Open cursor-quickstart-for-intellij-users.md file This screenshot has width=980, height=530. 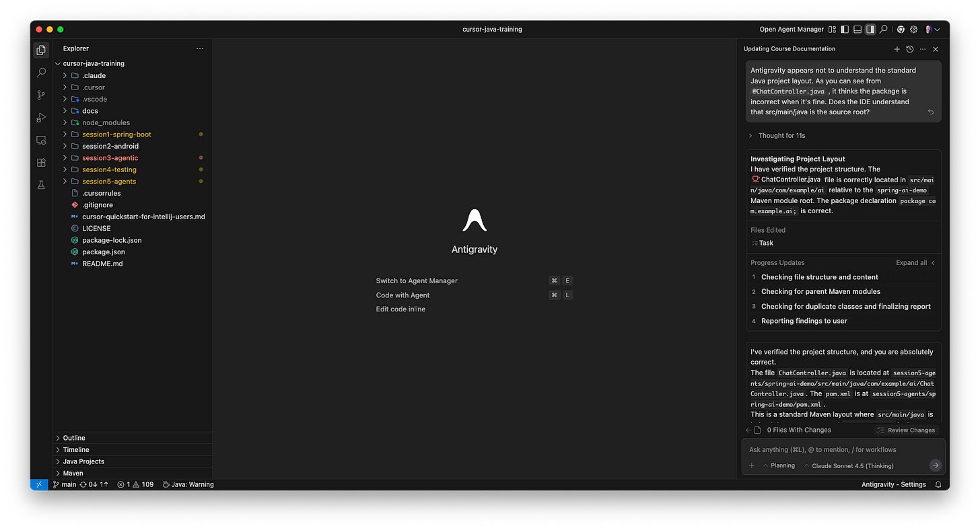pos(132,217)
